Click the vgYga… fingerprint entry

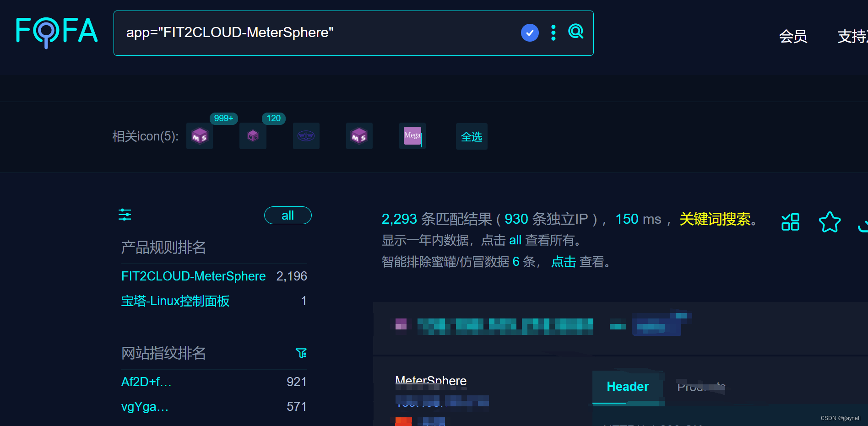tap(145, 406)
